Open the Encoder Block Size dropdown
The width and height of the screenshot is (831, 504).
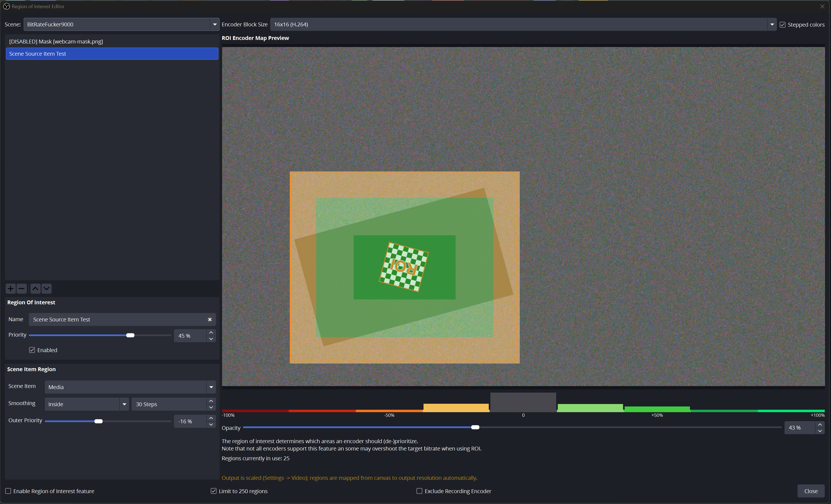(524, 24)
